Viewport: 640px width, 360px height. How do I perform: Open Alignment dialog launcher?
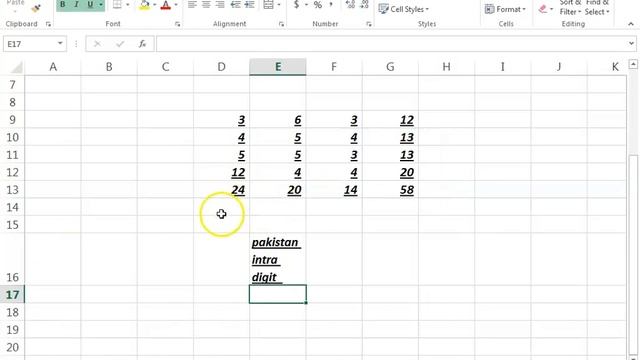coord(281,24)
